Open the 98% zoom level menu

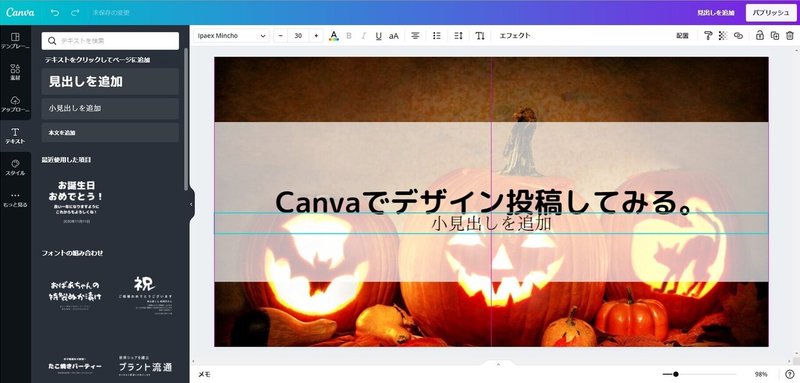tap(761, 374)
